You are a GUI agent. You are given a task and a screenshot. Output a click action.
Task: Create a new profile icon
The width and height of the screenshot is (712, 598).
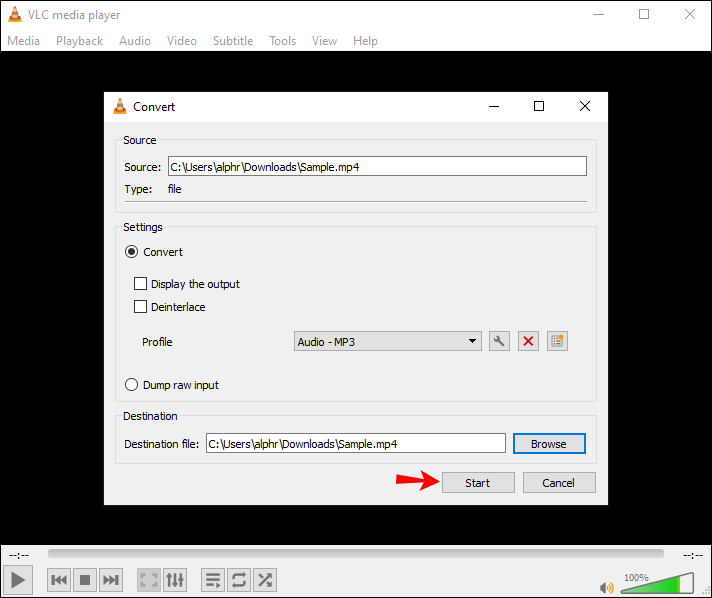[x=557, y=341]
